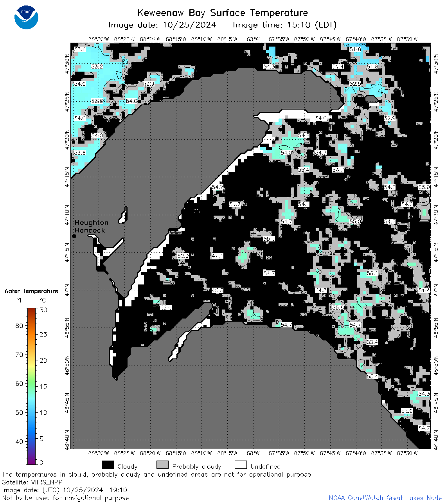
Task: Click the Keweenaw Bay Surface Temperature title
Action: pos(223,13)
